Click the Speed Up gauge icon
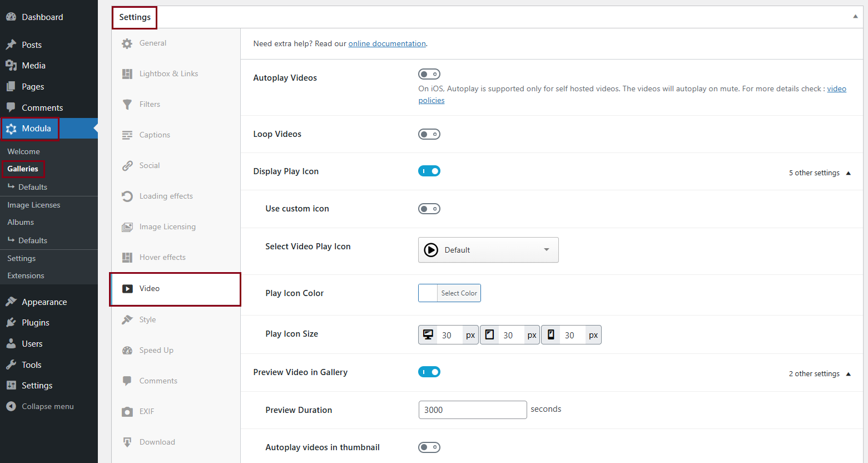The image size is (868, 463). point(127,351)
